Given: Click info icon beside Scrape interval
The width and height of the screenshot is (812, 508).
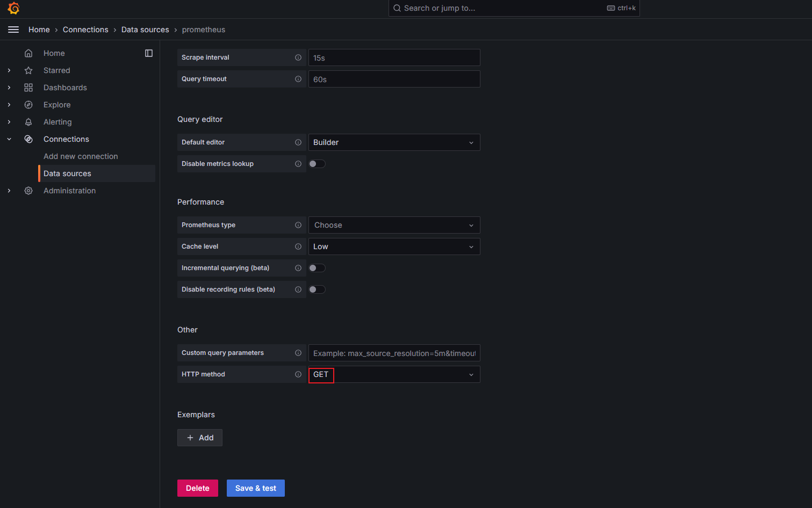Looking at the screenshot, I should coord(298,57).
